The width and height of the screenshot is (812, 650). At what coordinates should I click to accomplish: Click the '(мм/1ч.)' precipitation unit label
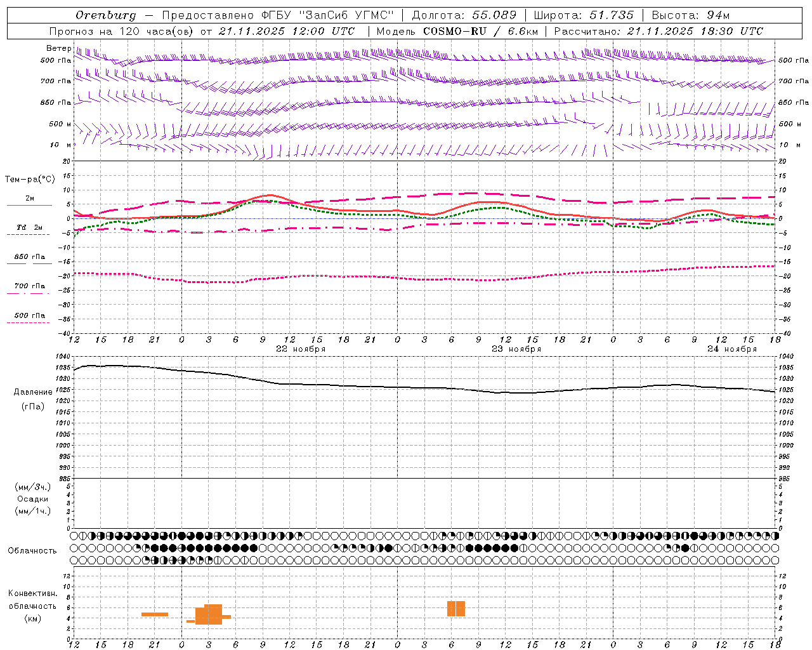point(32,511)
